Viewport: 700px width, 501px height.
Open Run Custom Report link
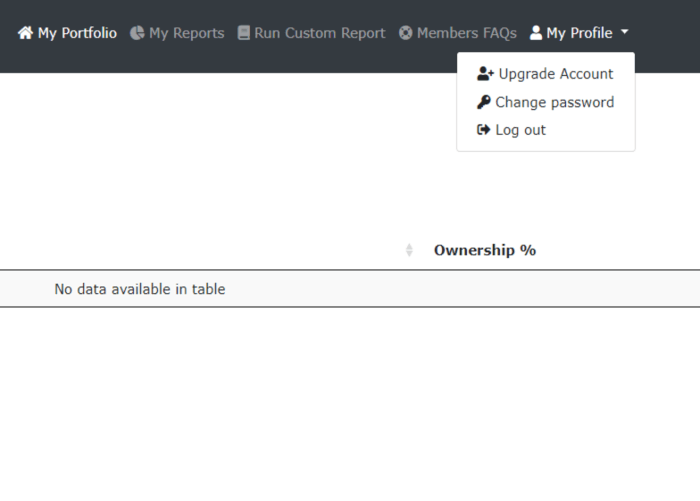pos(320,33)
